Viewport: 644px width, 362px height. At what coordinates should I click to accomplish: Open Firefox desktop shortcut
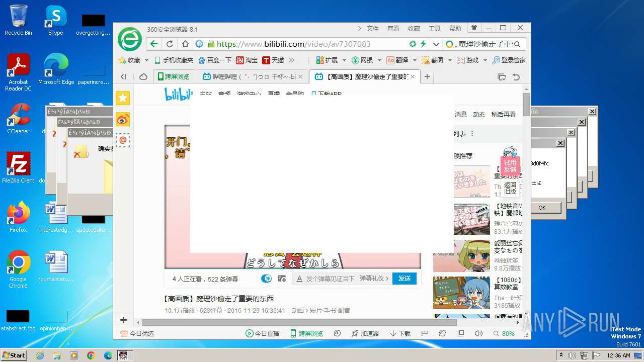click(18, 217)
